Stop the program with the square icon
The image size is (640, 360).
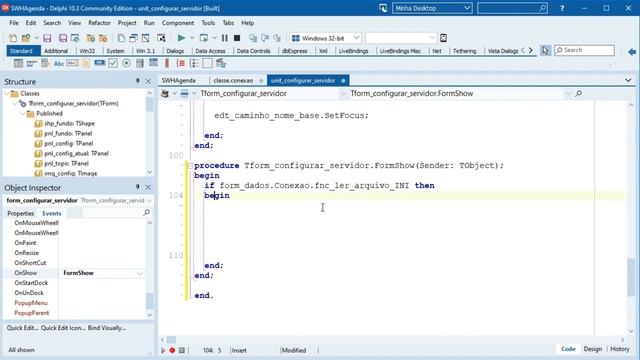pos(237,38)
